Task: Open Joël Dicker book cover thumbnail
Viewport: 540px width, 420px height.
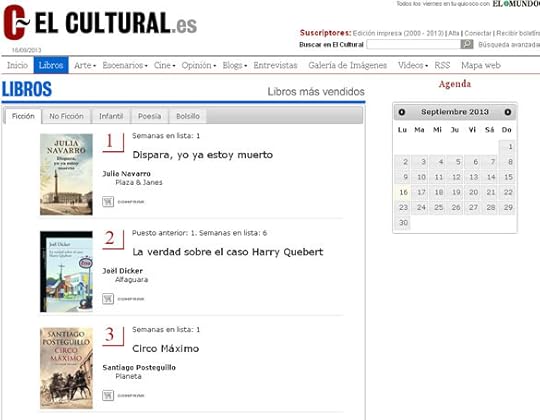Action: [66, 272]
